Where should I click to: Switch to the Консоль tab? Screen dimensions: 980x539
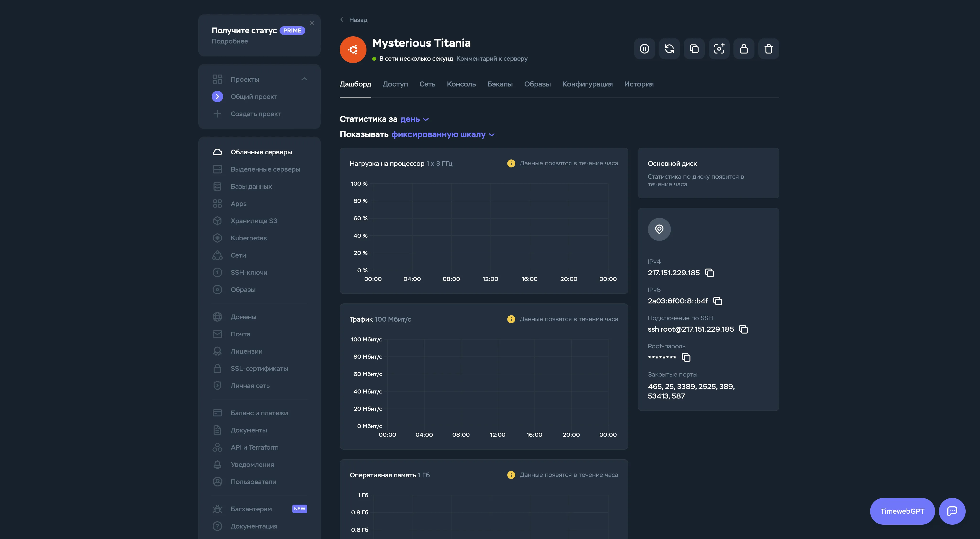coord(461,84)
